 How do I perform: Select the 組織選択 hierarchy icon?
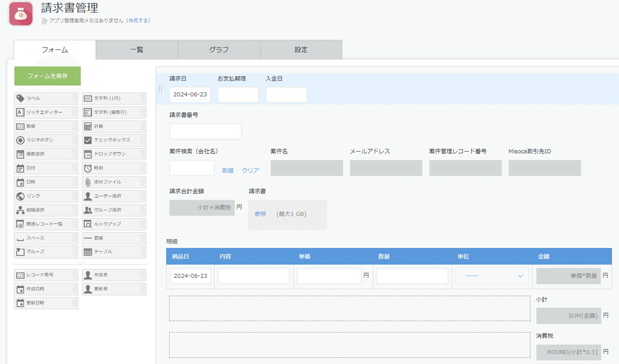pos(20,210)
